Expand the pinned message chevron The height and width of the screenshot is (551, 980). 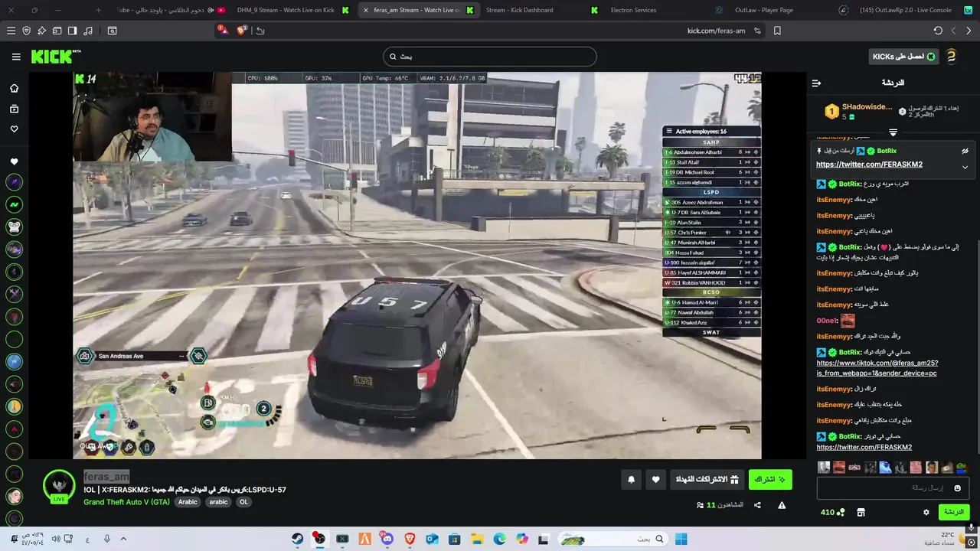[965, 167]
